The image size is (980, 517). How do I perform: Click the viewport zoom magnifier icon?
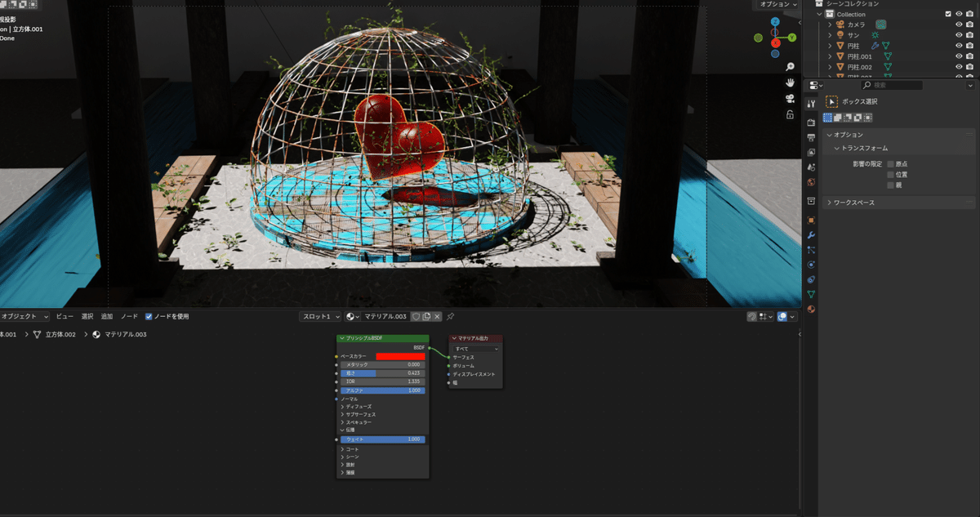[790, 67]
